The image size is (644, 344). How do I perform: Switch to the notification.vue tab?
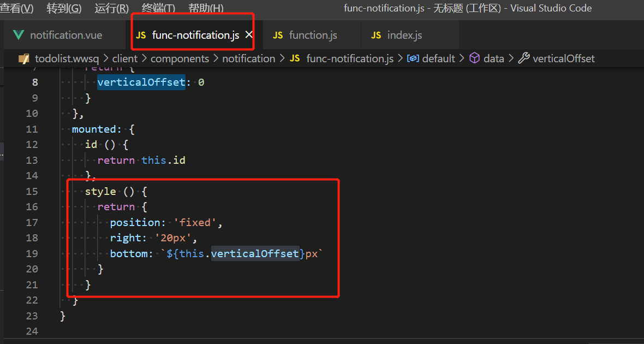(x=65, y=35)
